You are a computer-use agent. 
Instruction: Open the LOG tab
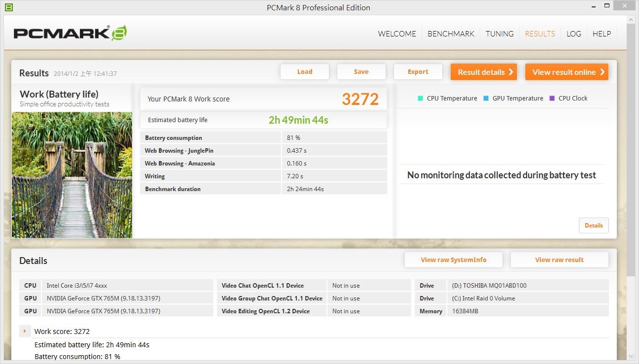[573, 33]
